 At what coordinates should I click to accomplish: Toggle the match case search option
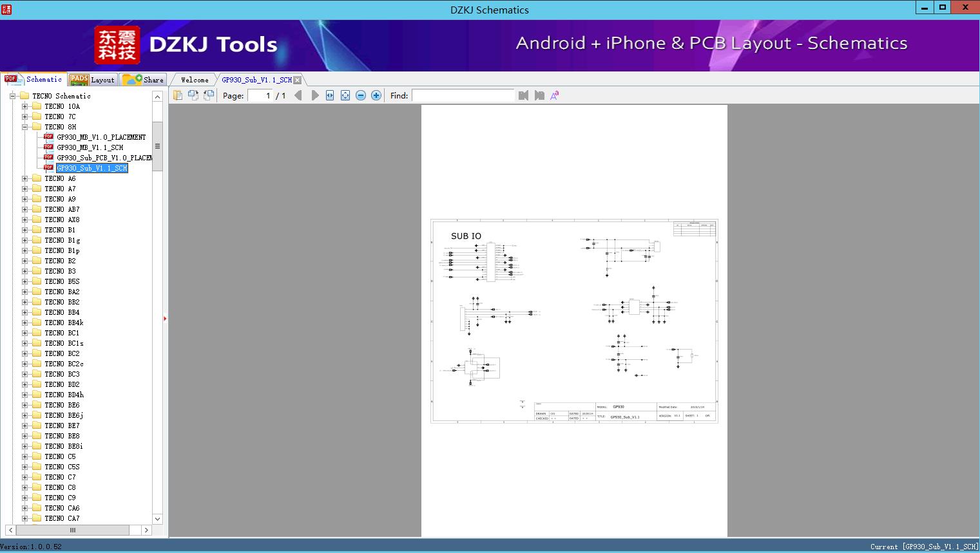click(x=555, y=95)
